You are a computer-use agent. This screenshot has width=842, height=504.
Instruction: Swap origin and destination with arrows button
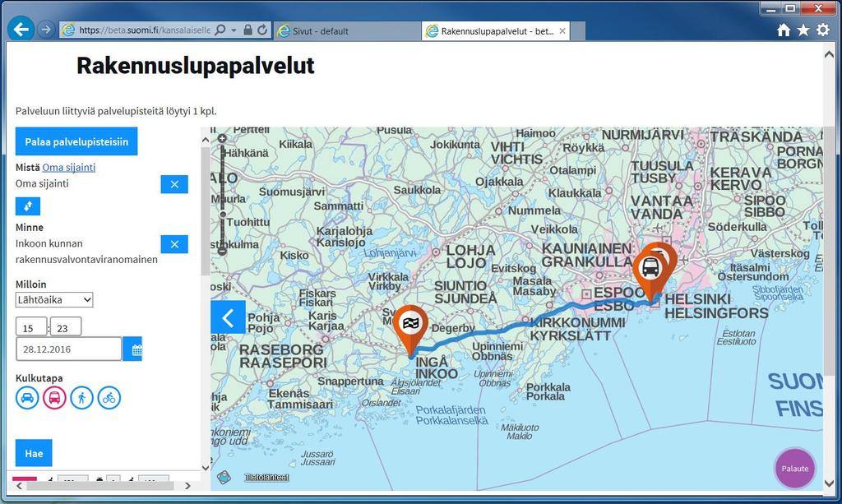tap(28, 206)
